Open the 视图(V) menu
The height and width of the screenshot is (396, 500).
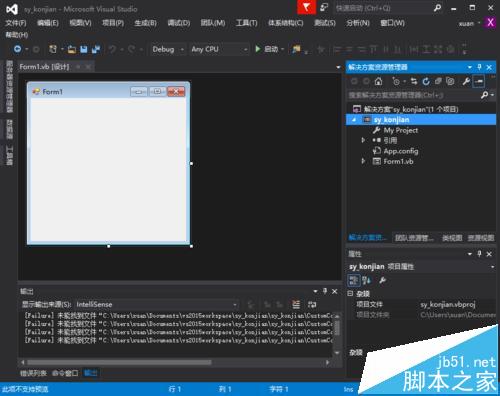[80, 23]
